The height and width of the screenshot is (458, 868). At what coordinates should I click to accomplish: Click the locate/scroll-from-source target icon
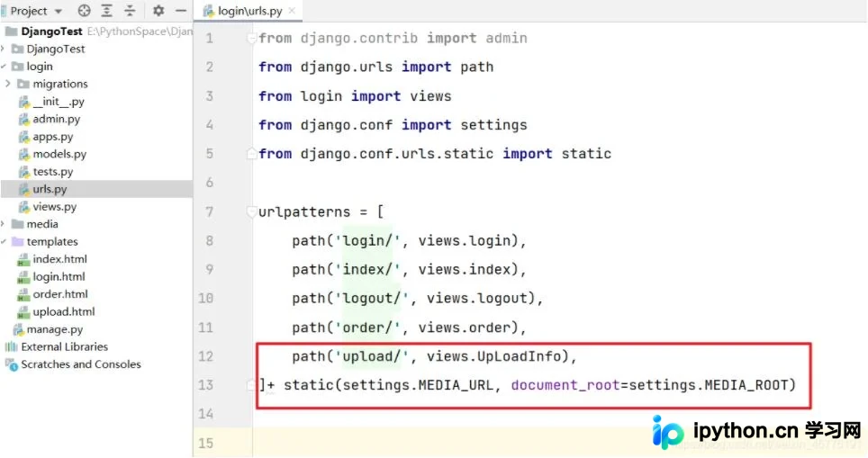[84, 11]
